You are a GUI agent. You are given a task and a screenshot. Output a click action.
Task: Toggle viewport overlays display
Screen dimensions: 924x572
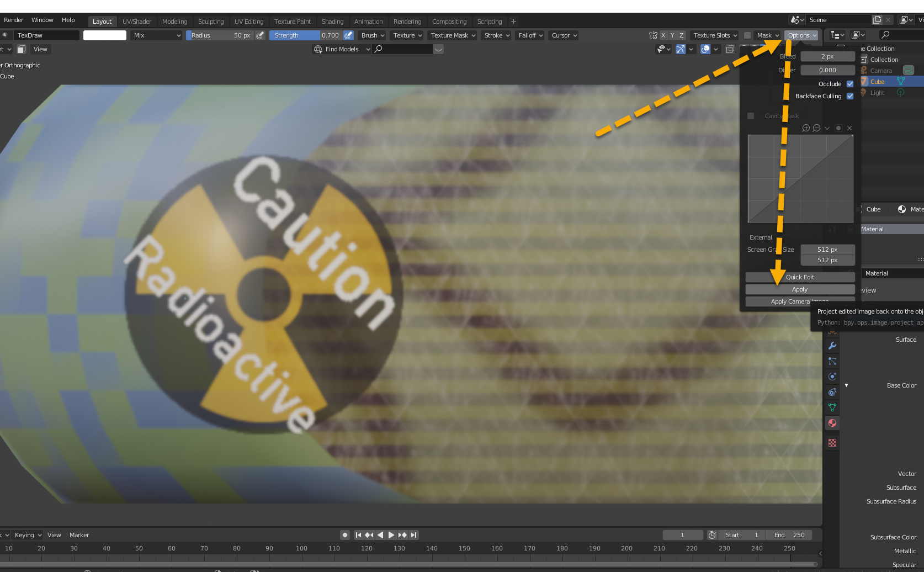[x=705, y=49]
